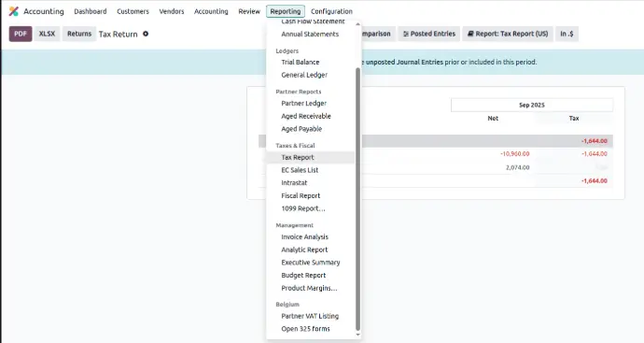Open the Budget Report entry
Viewport: 644px width, 343px height.
[x=303, y=275]
